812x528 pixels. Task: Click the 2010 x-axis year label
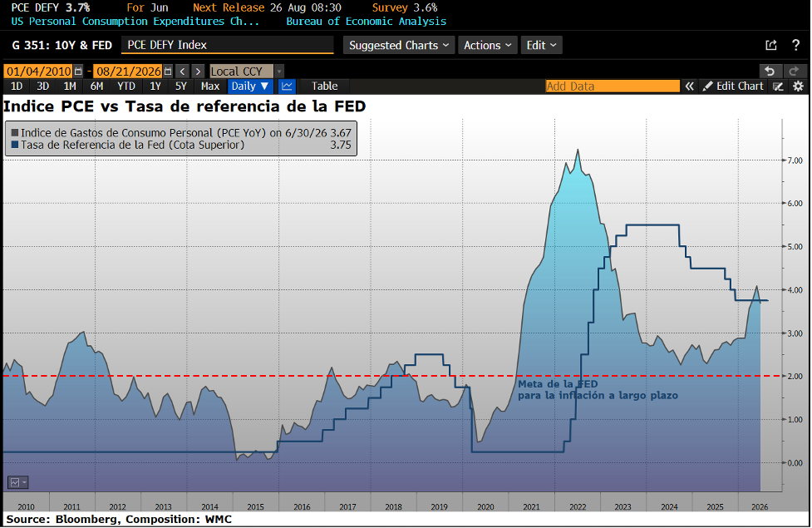tap(26, 506)
